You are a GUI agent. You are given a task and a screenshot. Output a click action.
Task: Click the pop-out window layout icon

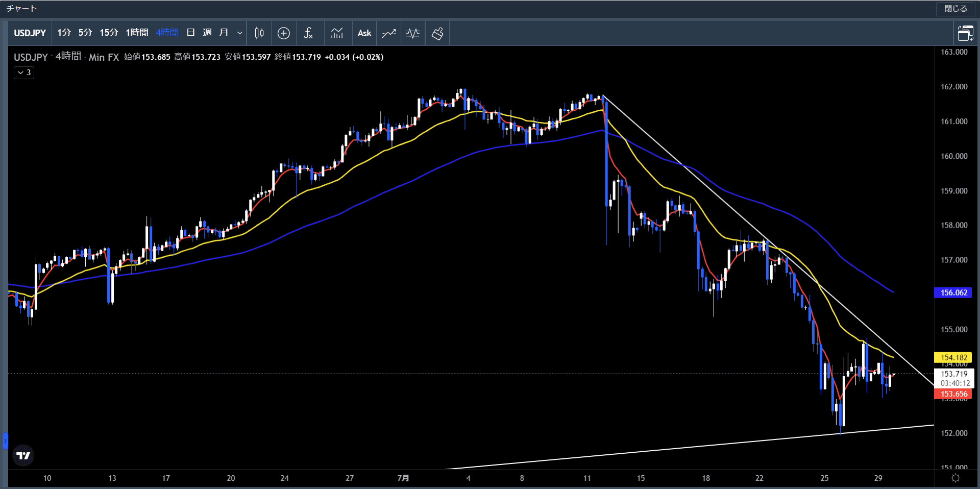[x=965, y=33]
